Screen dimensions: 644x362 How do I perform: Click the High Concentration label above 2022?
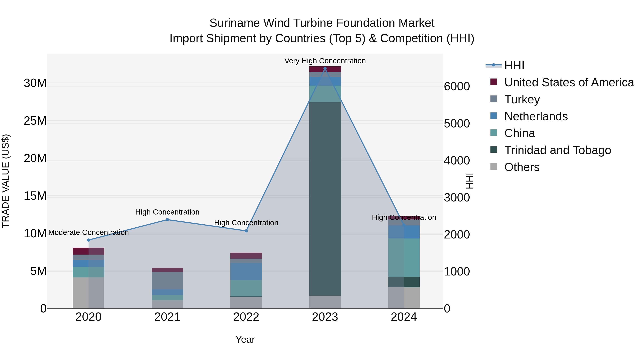click(x=246, y=223)
